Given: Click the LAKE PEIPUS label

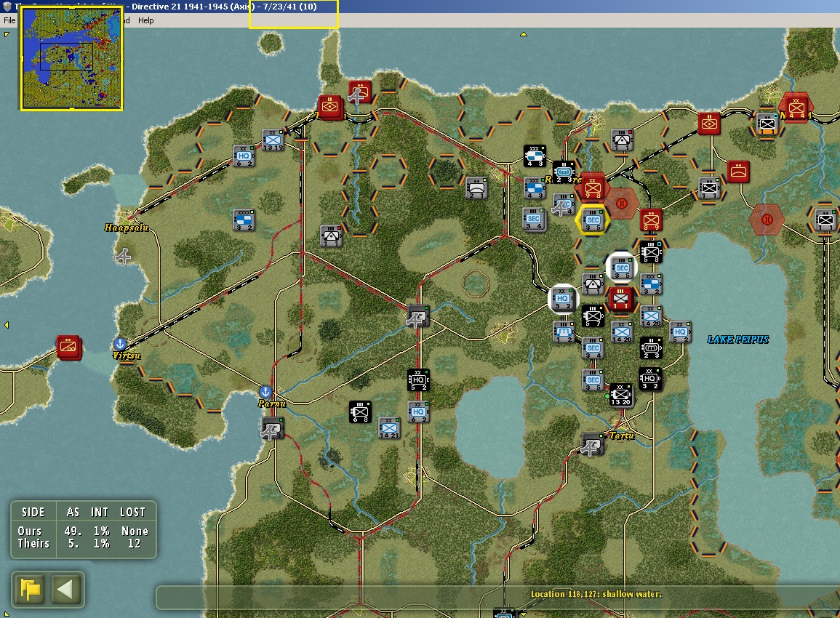Looking at the screenshot, I should point(738,339).
